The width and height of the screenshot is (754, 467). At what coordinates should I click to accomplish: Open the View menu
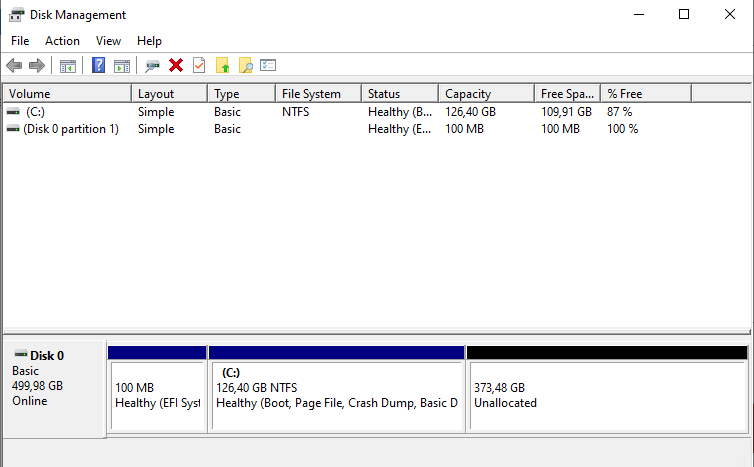tap(108, 41)
